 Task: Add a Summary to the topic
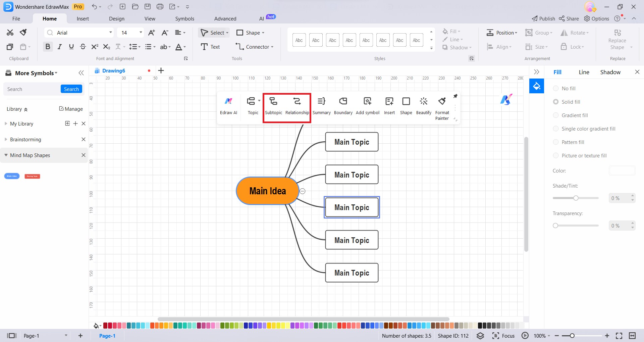point(321,106)
